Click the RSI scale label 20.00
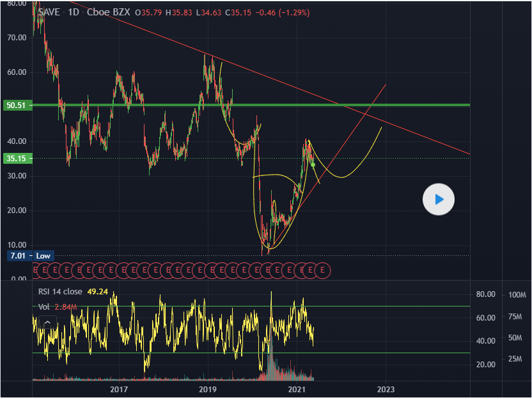This screenshot has width=532, height=398. pyautogui.click(x=485, y=365)
